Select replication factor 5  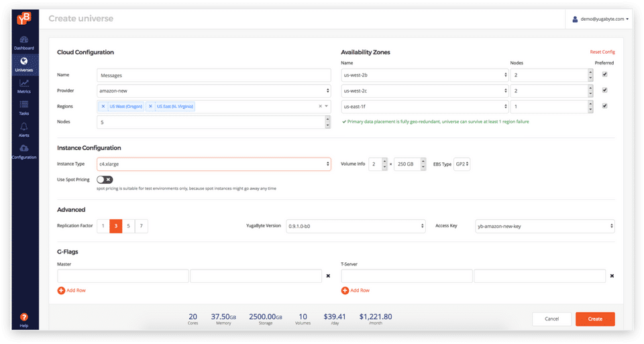128,226
